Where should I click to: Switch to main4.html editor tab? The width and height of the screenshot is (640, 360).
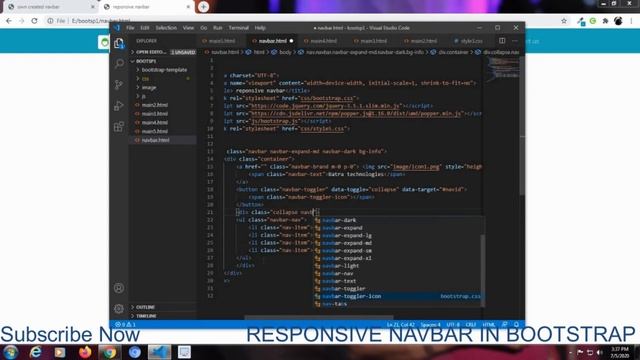click(323, 41)
